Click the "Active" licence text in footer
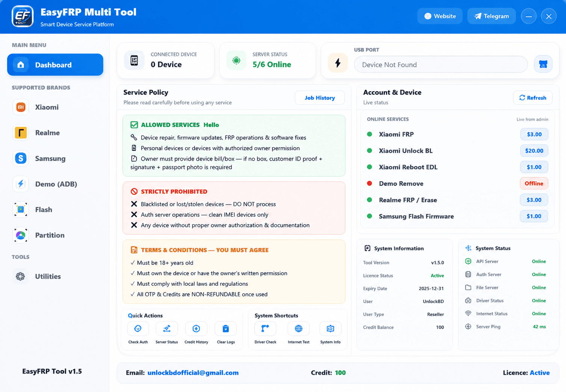Viewport: 566px width, 392px height. (540, 373)
